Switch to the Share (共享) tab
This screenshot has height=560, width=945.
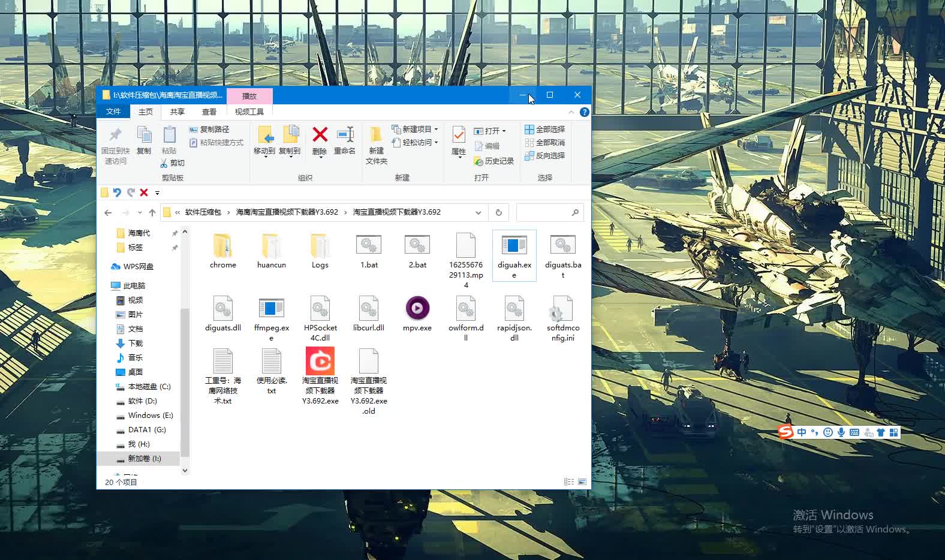click(177, 112)
